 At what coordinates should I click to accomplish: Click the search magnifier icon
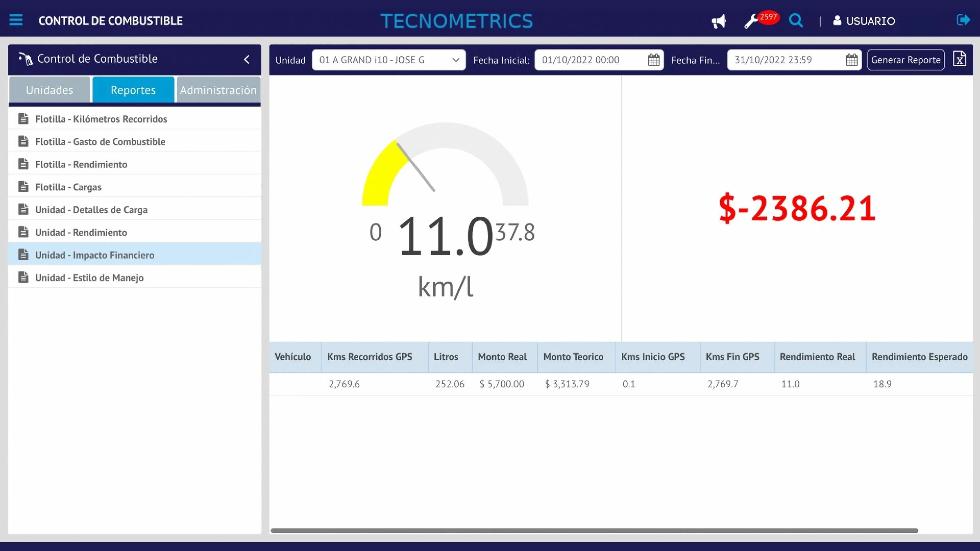pos(796,21)
